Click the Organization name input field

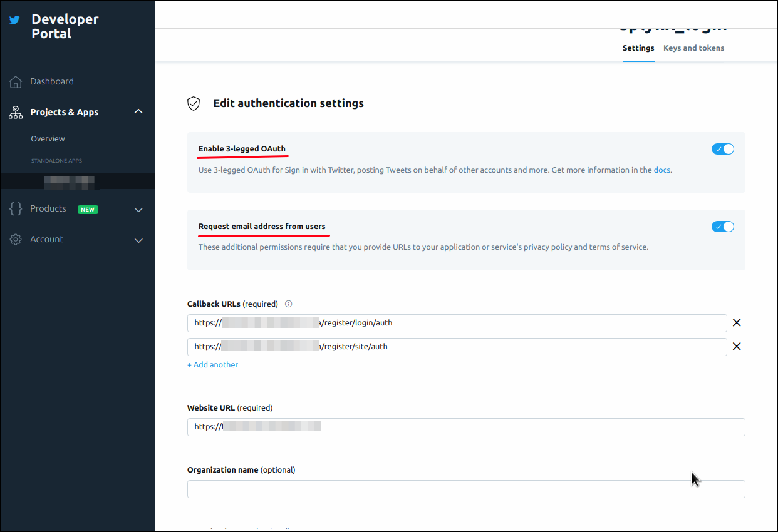click(x=465, y=489)
